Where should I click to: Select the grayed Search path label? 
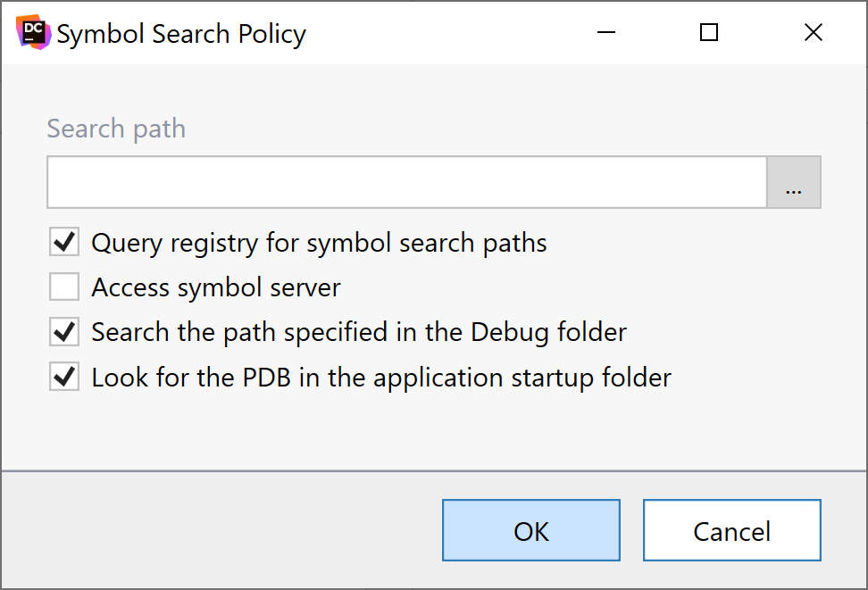[115, 129]
